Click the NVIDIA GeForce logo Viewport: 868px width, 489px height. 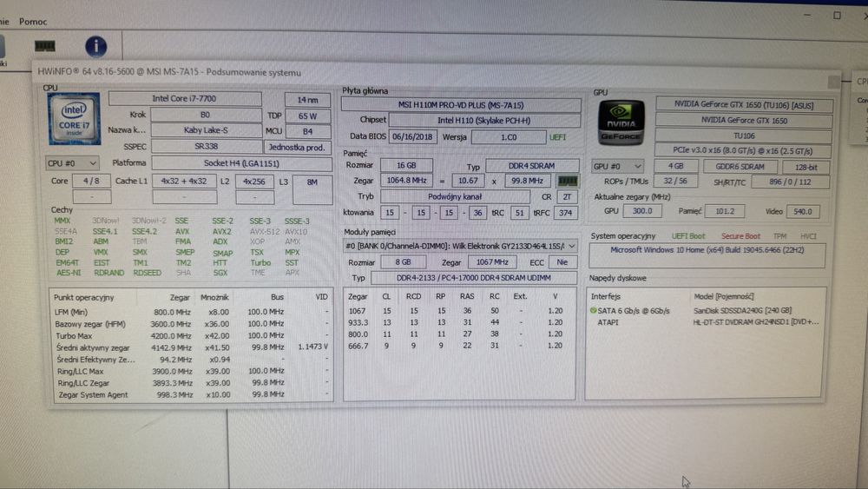621,122
